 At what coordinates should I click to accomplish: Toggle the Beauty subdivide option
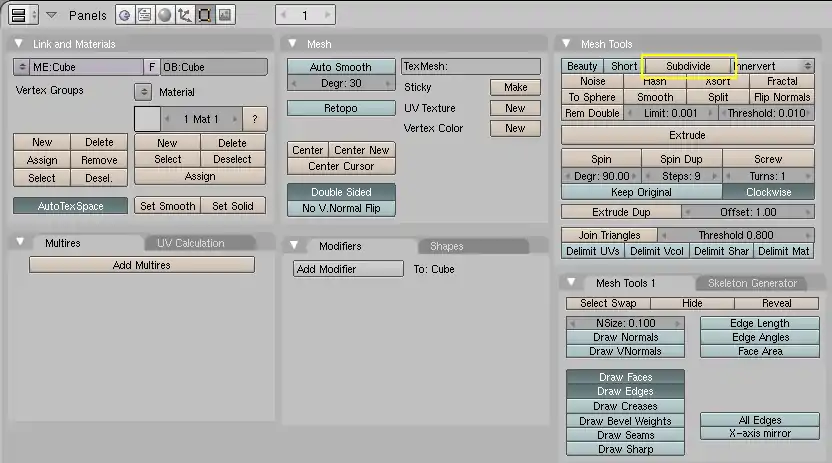point(582,66)
